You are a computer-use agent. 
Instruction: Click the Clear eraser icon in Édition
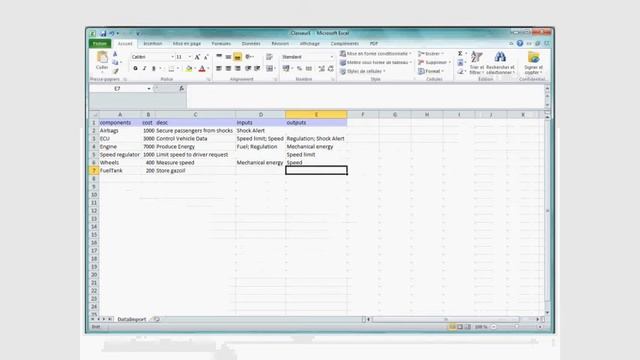(460, 71)
